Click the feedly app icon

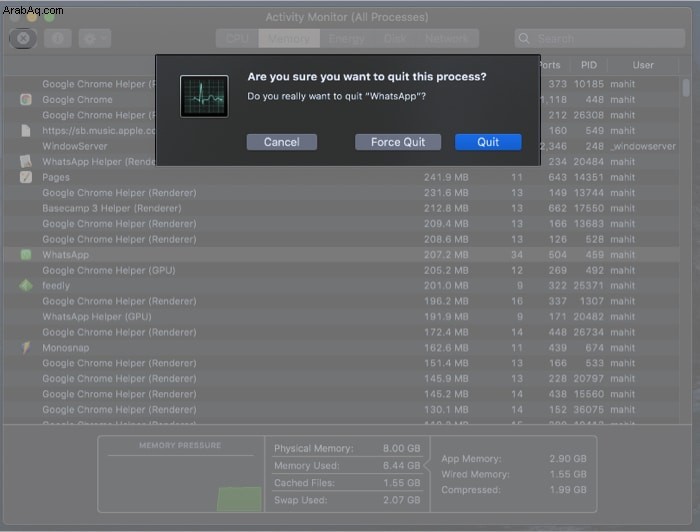(x=26, y=286)
